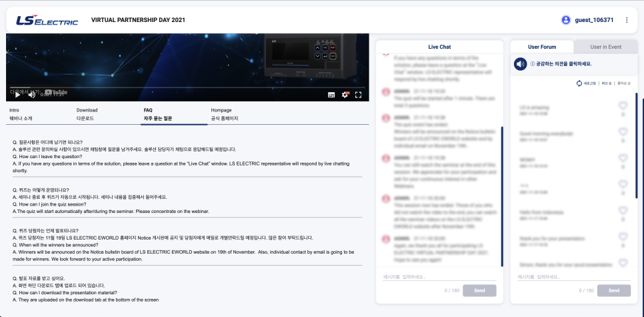The height and width of the screenshot is (317, 644).
Task: Click the User Forum message input field
Action: click(574, 277)
